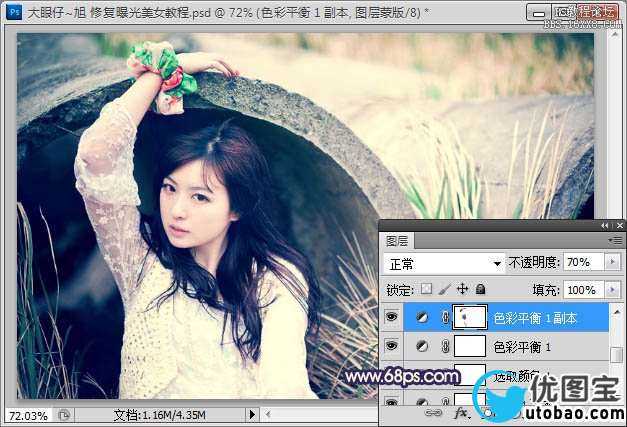
Task: Select 色彩平衡 1 副本 layer mask thumbnail
Action: [470, 317]
